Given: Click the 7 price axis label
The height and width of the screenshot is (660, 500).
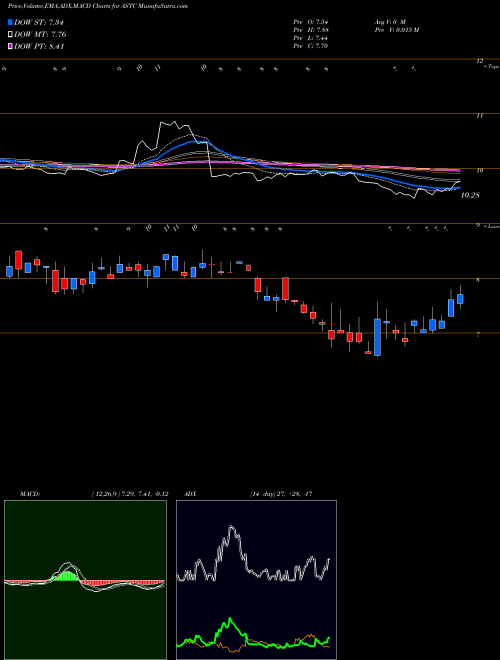Looking at the screenshot, I should [478, 335].
